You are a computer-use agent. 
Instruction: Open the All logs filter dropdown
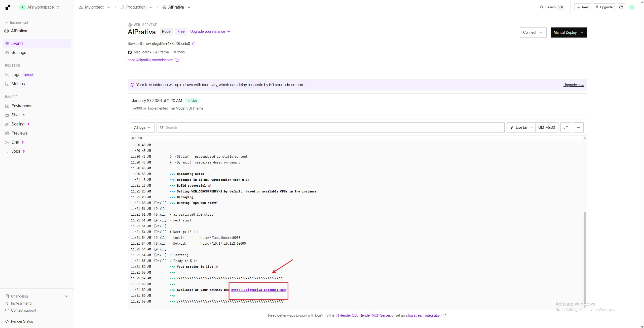coord(142,127)
